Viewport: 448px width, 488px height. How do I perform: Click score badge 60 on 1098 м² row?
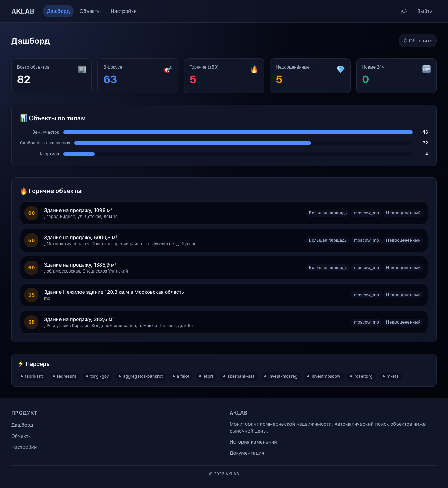[31, 213]
